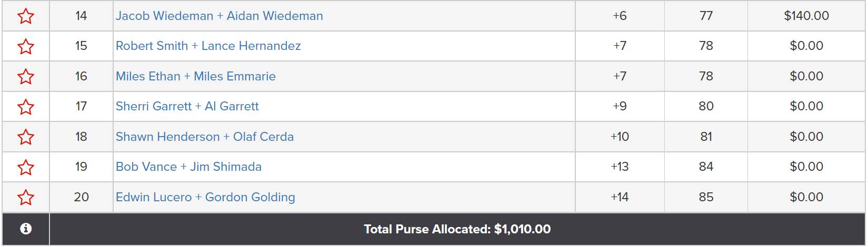Click position number 17 cell
The image size is (868, 247).
click(x=81, y=106)
